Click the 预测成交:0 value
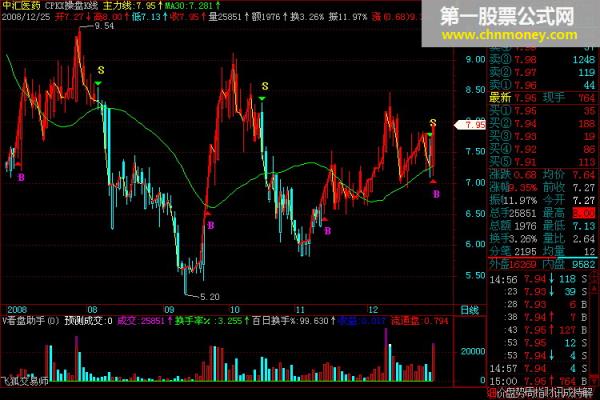 [x=88, y=321]
